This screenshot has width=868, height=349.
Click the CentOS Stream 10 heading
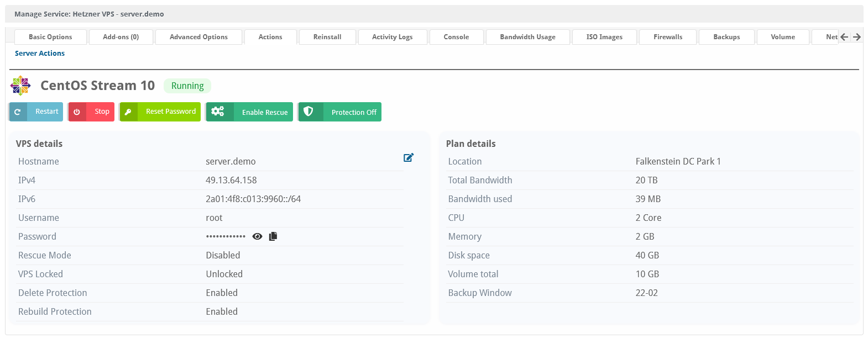click(x=98, y=86)
